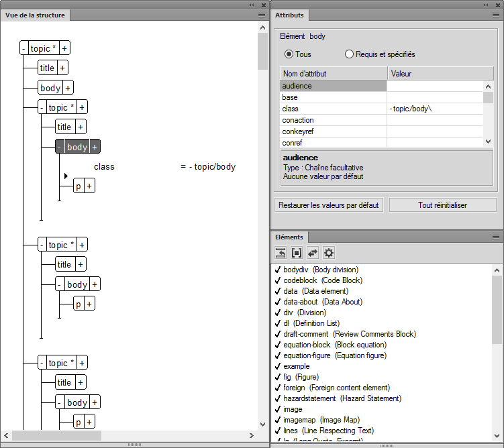Open the Attributs panel flyout menu
Image resolution: width=504 pixels, height=448 pixels.
pos(497,15)
